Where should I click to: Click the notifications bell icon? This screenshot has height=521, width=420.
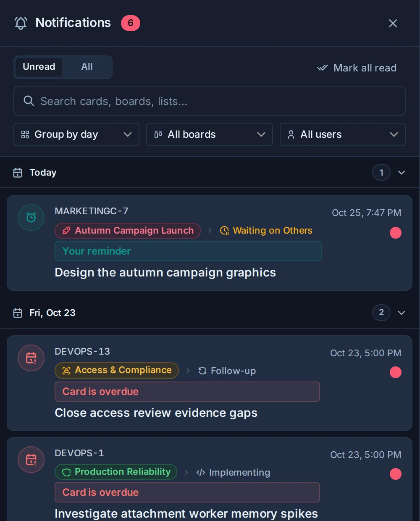(x=21, y=23)
